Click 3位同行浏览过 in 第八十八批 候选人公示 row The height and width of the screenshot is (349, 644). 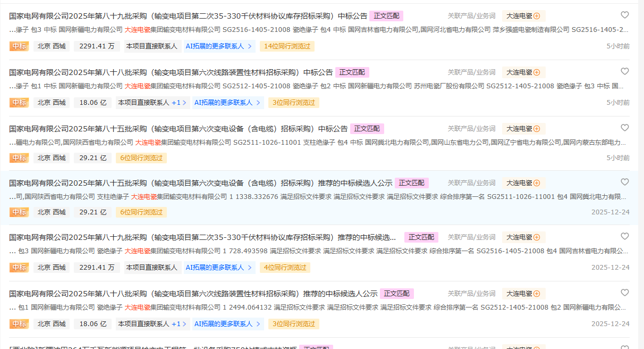click(x=293, y=324)
